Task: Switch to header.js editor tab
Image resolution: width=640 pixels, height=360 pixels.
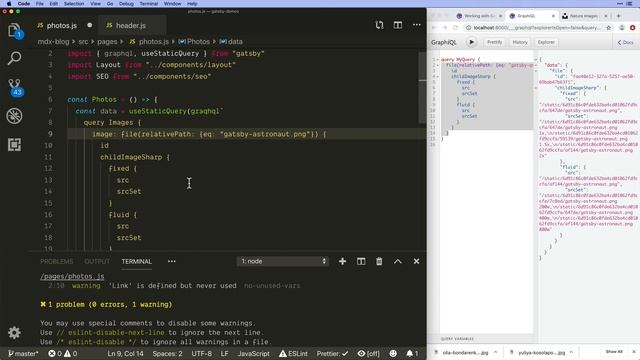Action: coord(131,25)
